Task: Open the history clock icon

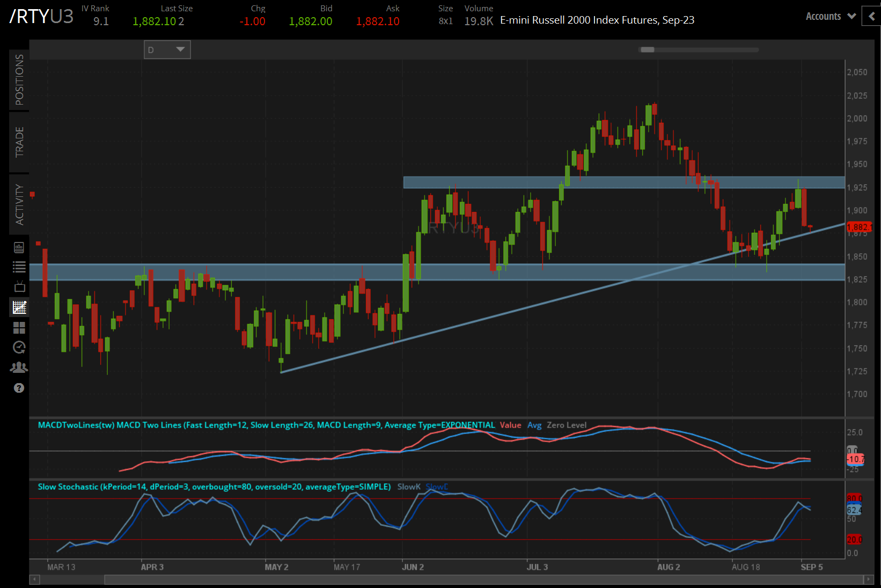Action: (x=19, y=347)
